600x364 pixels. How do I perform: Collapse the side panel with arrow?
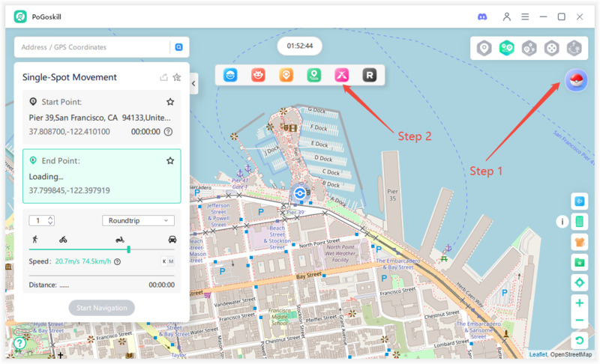pyautogui.click(x=193, y=84)
